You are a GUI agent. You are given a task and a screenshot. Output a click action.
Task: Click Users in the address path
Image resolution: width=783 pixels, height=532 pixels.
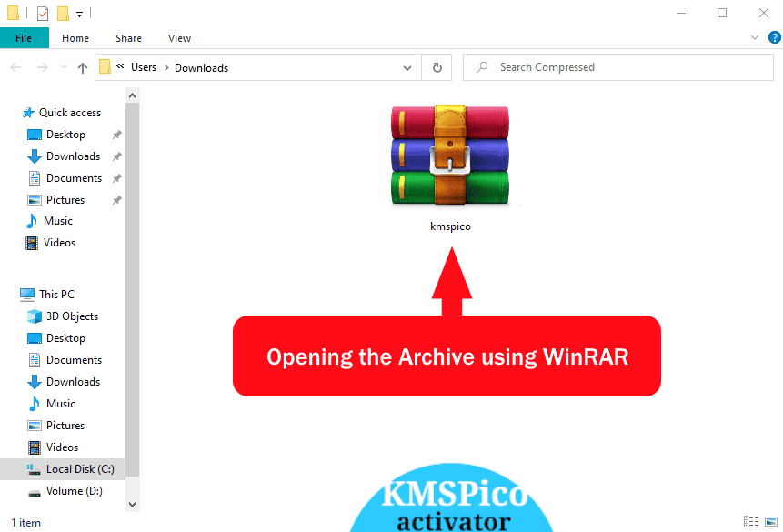click(x=144, y=67)
